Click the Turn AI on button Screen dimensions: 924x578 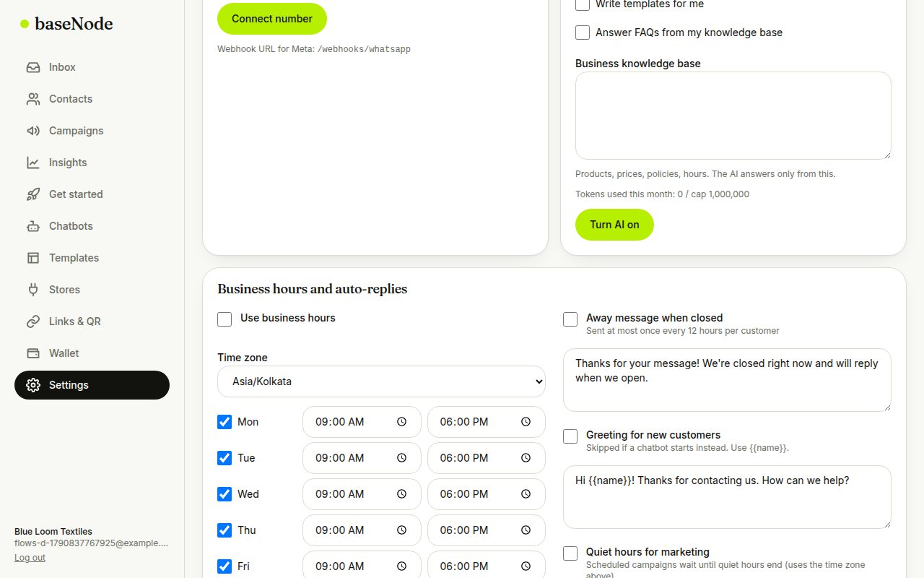(x=614, y=225)
